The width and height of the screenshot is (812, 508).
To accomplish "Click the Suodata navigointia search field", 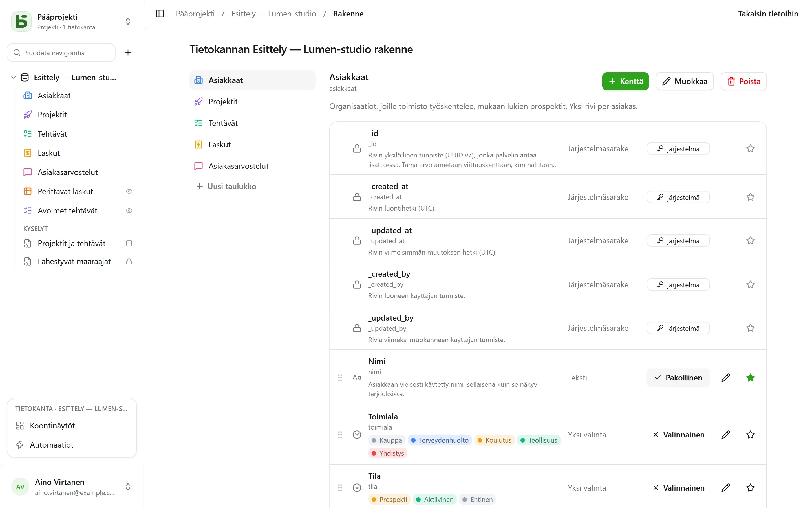I will point(61,52).
